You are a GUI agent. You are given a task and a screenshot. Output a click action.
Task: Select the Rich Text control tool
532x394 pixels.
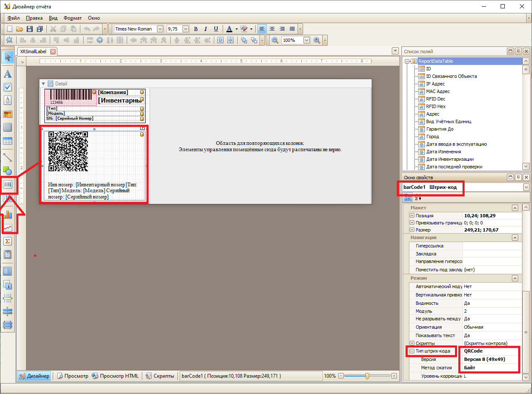[x=8, y=100]
